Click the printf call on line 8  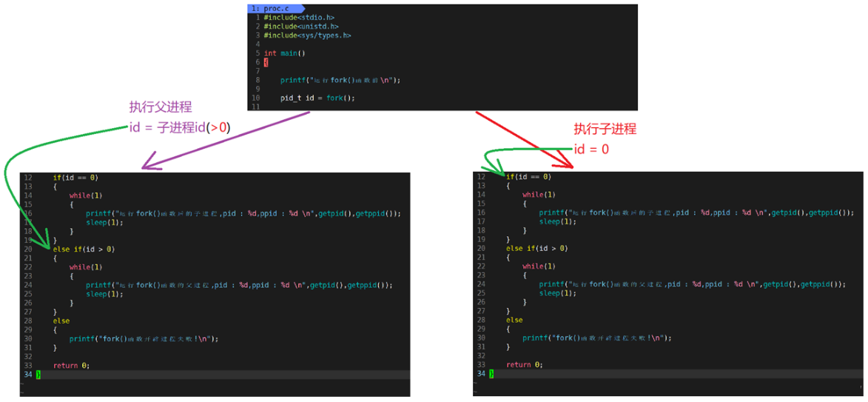(340, 80)
